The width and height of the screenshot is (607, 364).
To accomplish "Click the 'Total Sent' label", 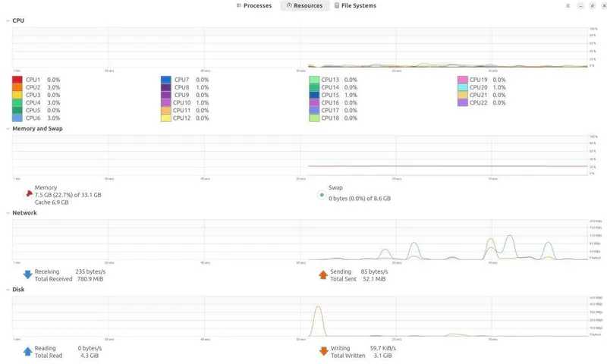I will 343,279.
